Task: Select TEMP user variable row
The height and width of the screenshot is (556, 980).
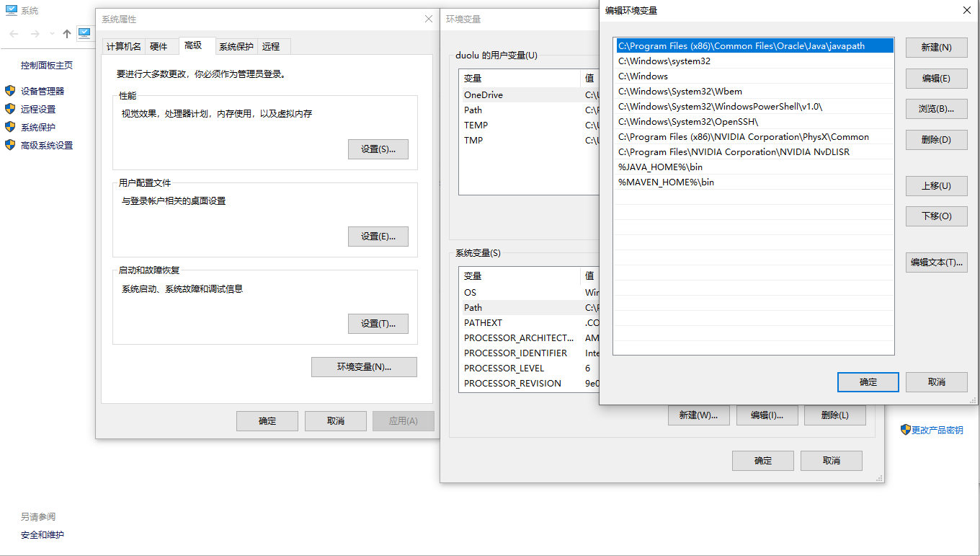Action: coord(528,125)
